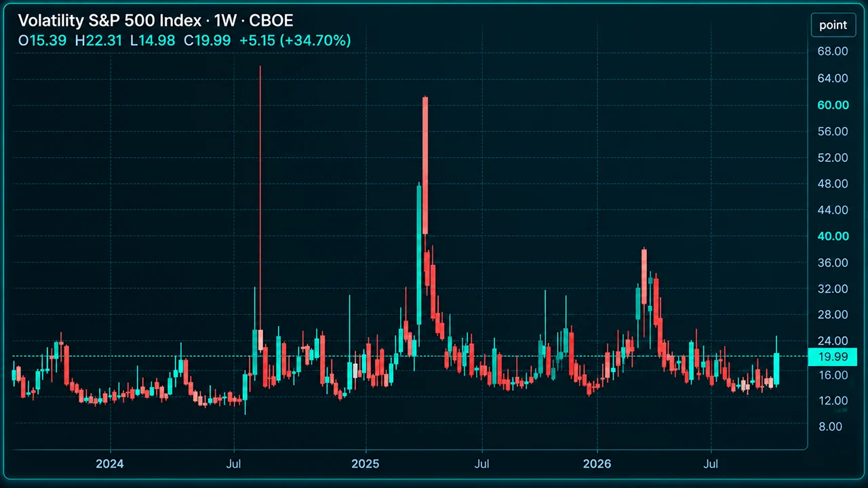Select the low value L14.98
868x488 pixels.
[x=153, y=41]
